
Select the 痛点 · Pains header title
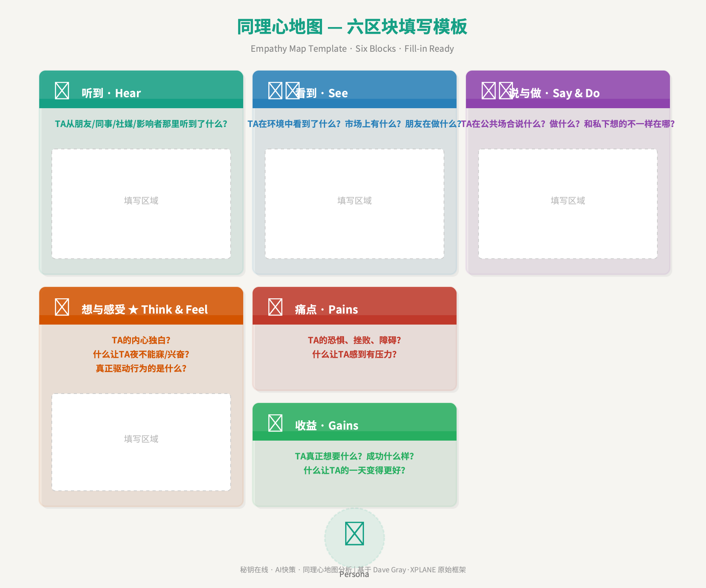tap(327, 310)
